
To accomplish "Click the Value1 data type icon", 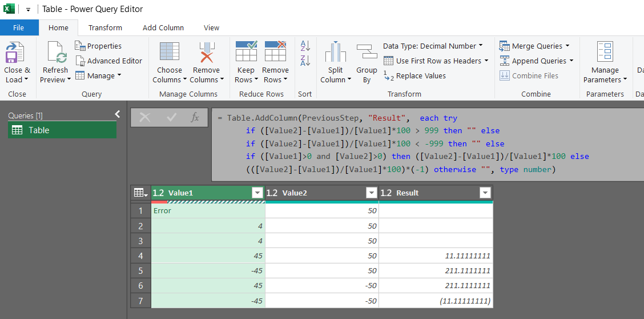I will [159, 193].
